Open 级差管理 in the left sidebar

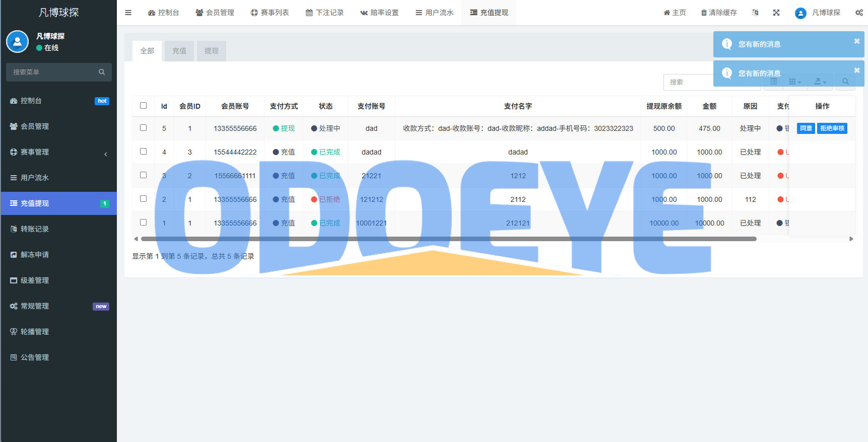tap(59, 280)
